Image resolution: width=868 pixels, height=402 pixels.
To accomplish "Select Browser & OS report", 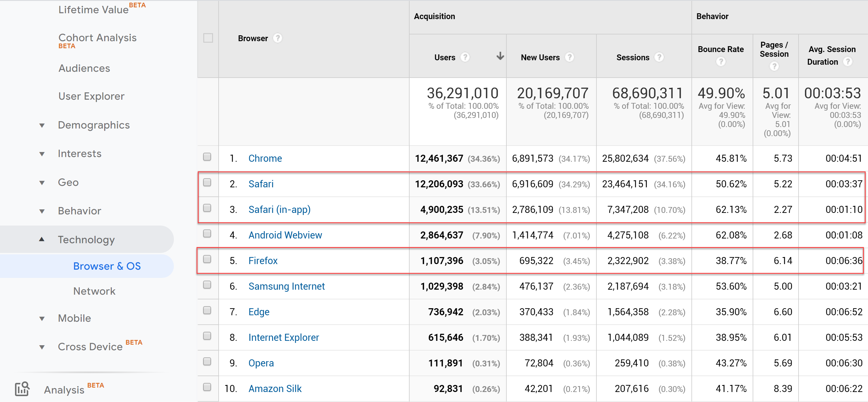I will coord(107,266).
